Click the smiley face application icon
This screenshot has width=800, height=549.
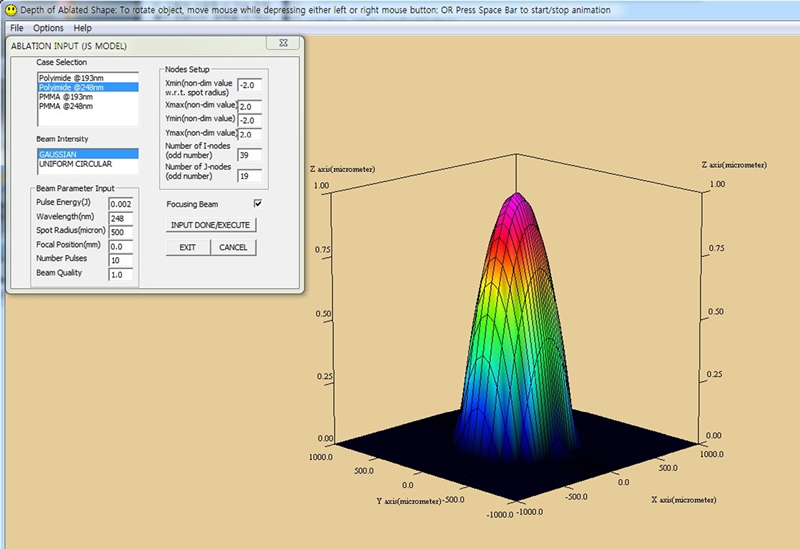tap(10, 9)
